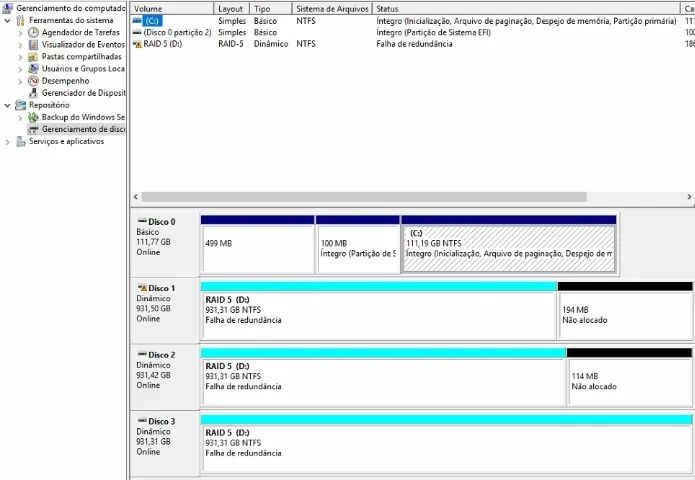Click the Pastas compartilhadas folder icon

tap(33, 57)
